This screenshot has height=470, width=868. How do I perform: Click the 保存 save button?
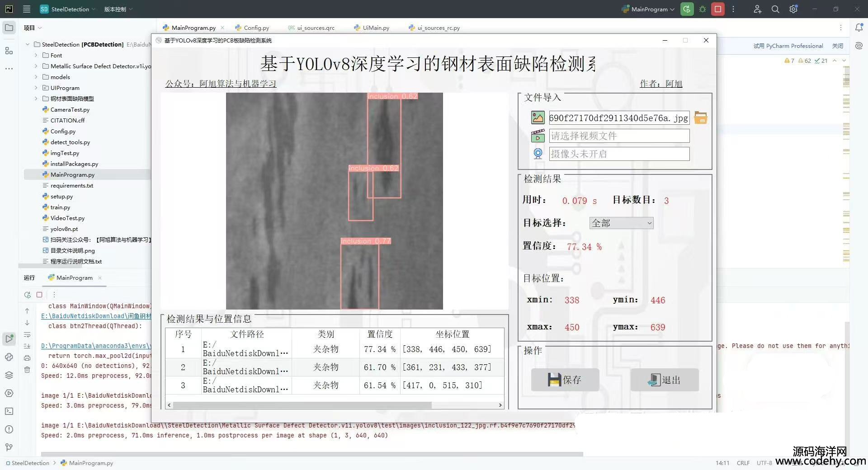click(x=565, y=380)
